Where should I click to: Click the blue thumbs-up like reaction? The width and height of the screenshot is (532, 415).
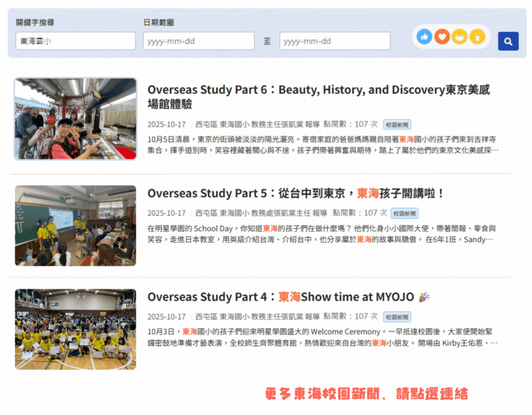click(x=424, y=37)
